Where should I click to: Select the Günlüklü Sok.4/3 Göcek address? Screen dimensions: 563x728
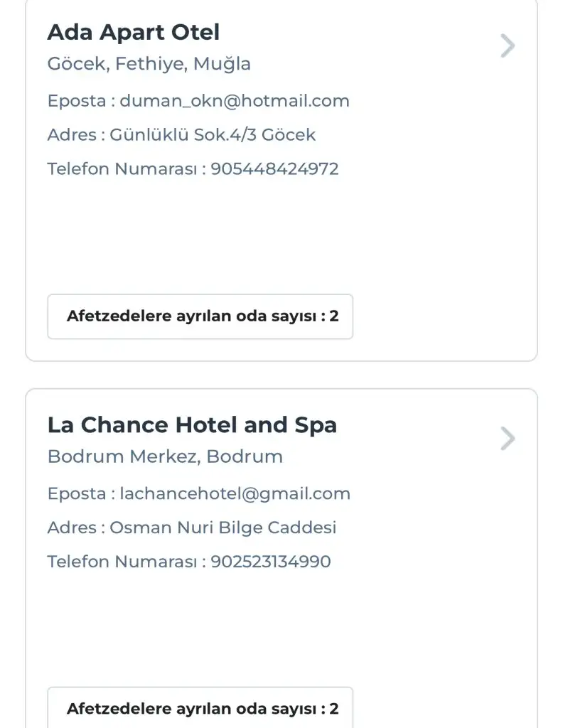[x=213, y=135]
